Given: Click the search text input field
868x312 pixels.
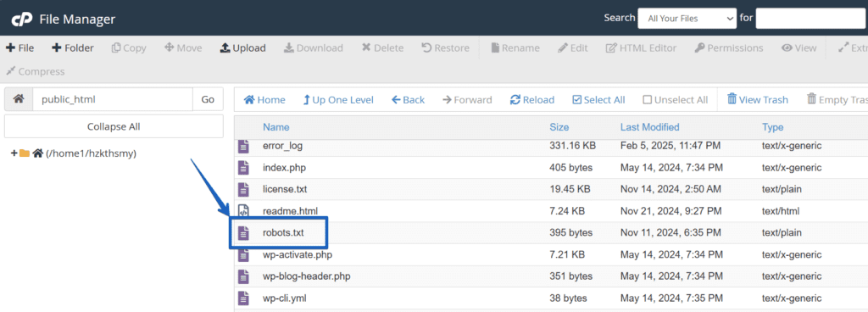Looking at the screenshot, I should click(x=811, y=19).
